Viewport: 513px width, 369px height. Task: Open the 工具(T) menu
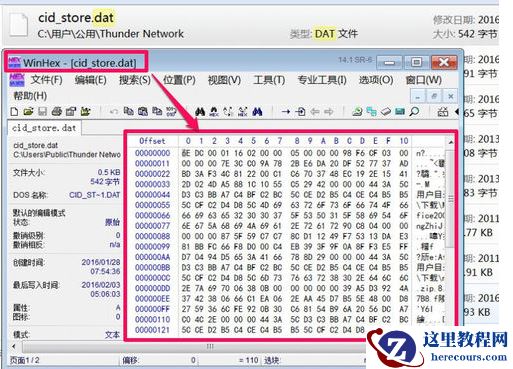click(x=269, y=80)
